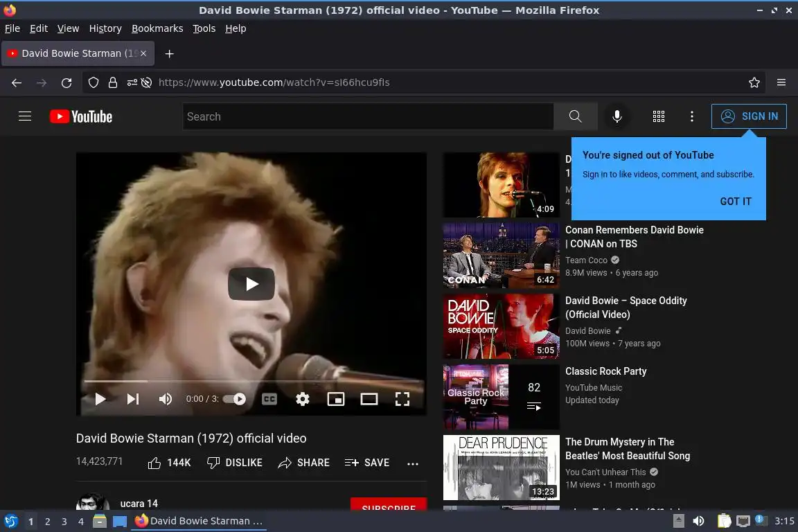Open the YouTube apps grid
The height and width of the screenshot is (532, 798).
click(x=659, y=116)
